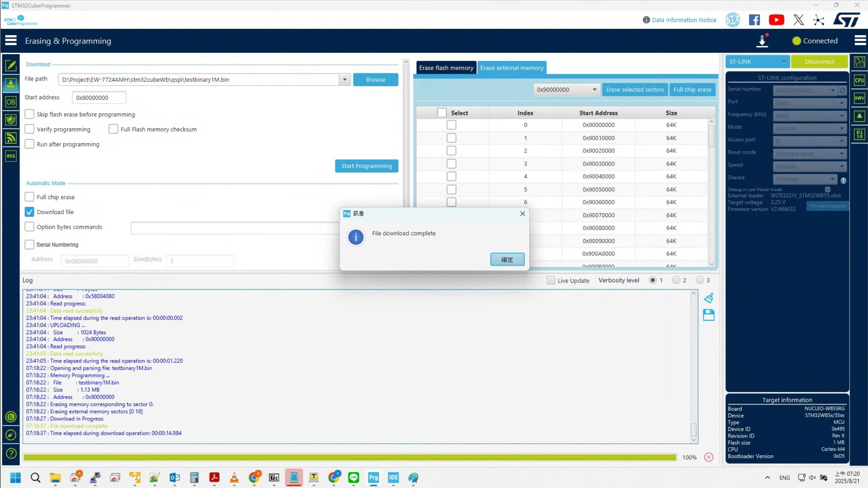Save the log with the floppy icon
868x488 pixels.
(709, 315)
